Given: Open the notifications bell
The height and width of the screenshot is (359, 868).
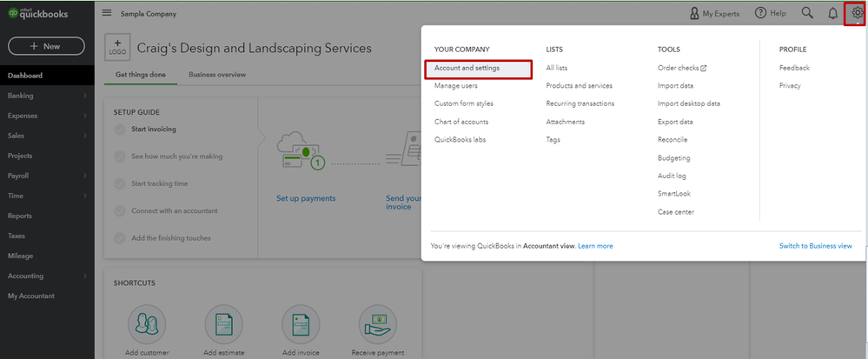Looking at the screenshot, I should pos(832,13).
